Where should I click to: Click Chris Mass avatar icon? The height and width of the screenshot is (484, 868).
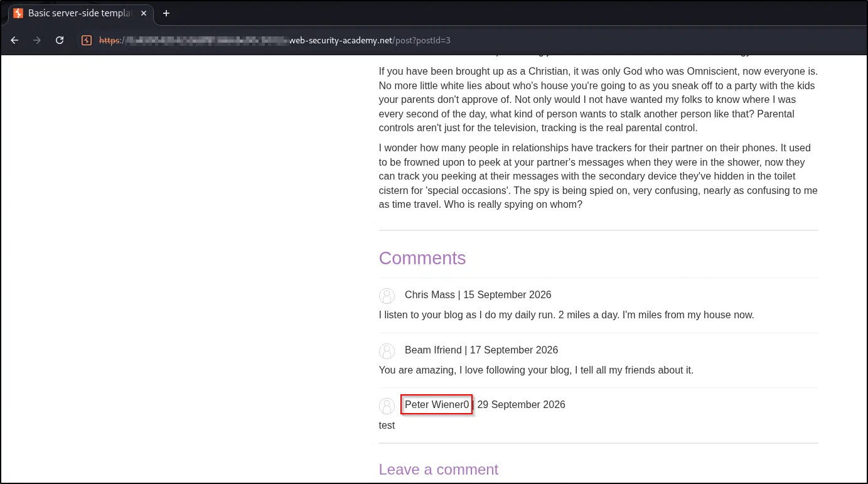pos(387,296)
